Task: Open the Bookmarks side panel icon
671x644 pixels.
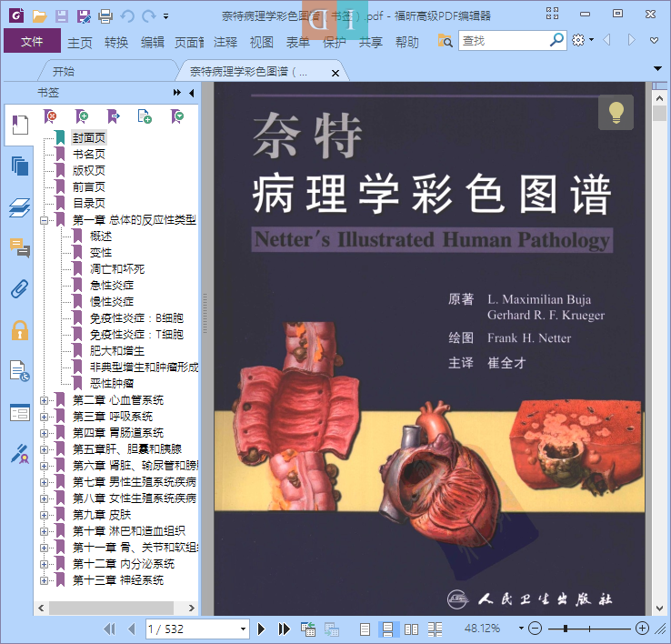Action: pos(20,125)
